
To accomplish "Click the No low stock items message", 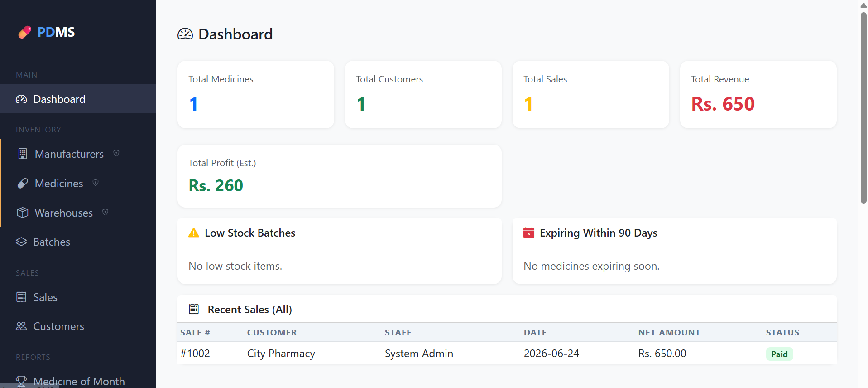I will click(235, 266).
